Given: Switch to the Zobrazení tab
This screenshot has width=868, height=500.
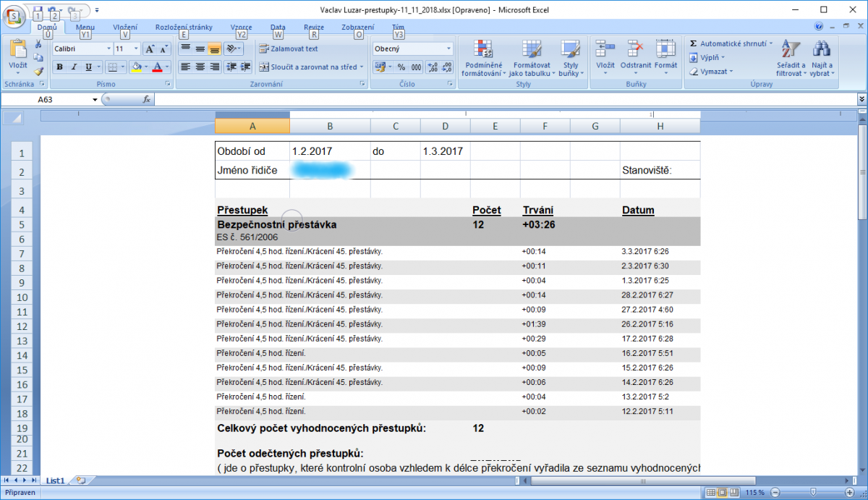Looking at the screenshot, I should pyautogui.click(x=358, y=27).
